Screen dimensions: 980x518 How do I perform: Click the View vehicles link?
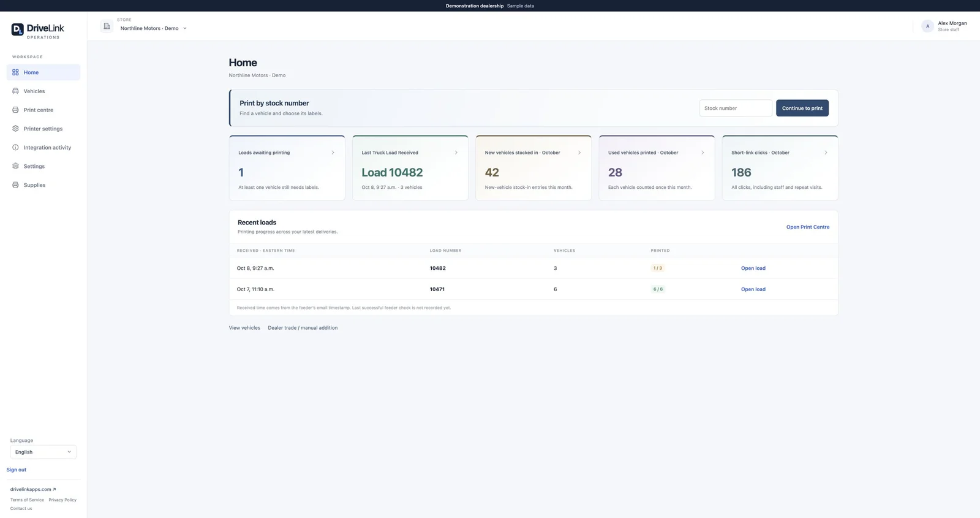coord(244,328)
